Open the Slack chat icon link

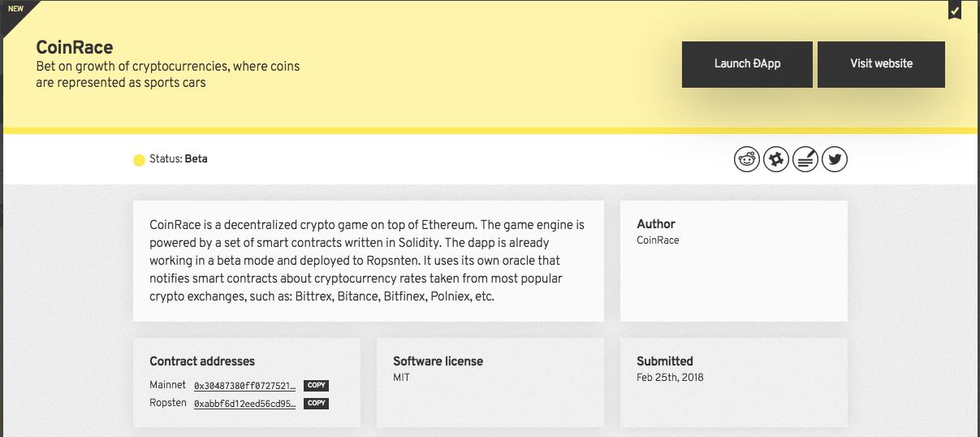[776, 159]
